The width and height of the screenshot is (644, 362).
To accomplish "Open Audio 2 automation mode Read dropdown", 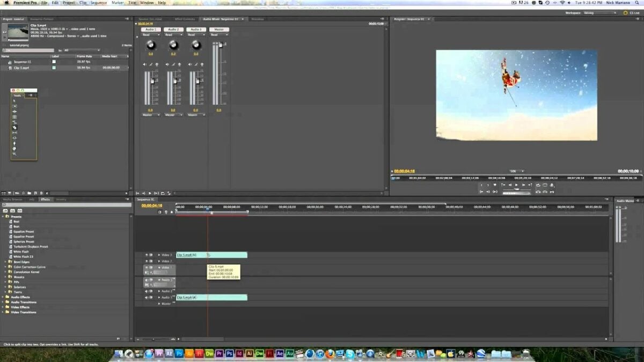I will (x=173, y=35).
